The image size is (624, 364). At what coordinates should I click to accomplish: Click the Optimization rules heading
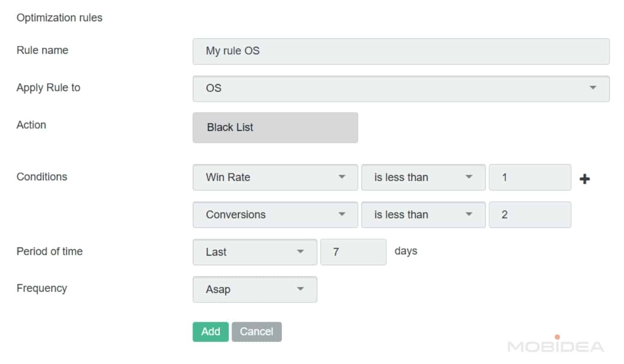click(59, 18)
